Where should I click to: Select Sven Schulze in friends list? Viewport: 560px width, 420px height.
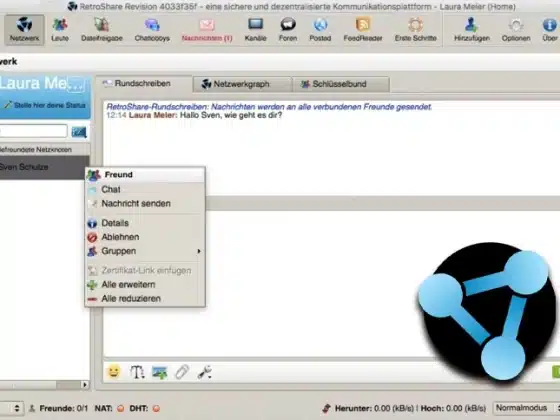coord(44,167)
